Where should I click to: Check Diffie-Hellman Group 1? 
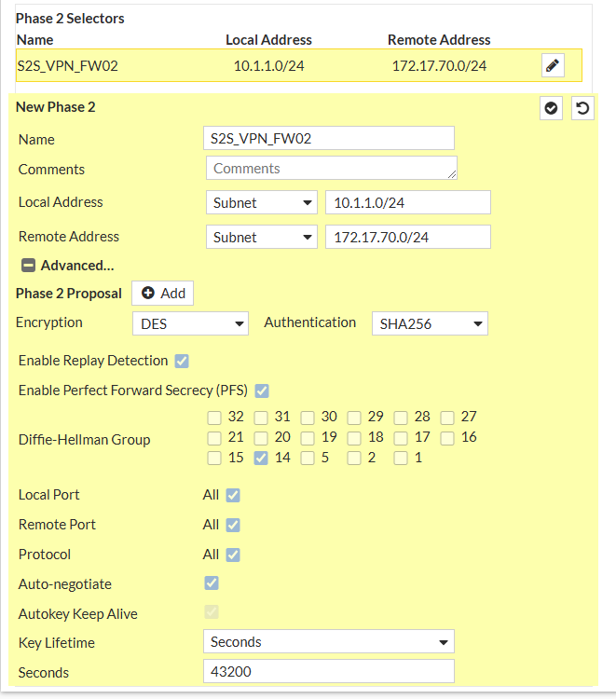[401, 459]
